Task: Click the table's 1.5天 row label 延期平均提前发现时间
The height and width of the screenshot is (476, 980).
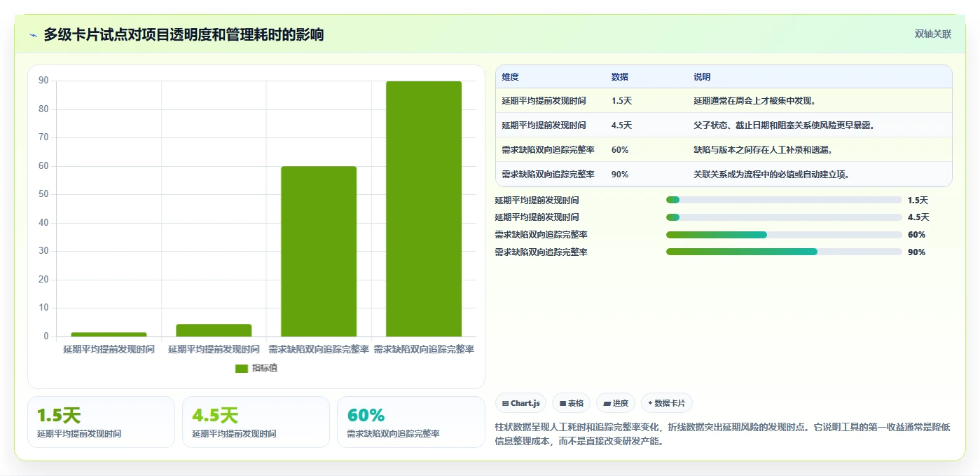Action: coord(544,101)
